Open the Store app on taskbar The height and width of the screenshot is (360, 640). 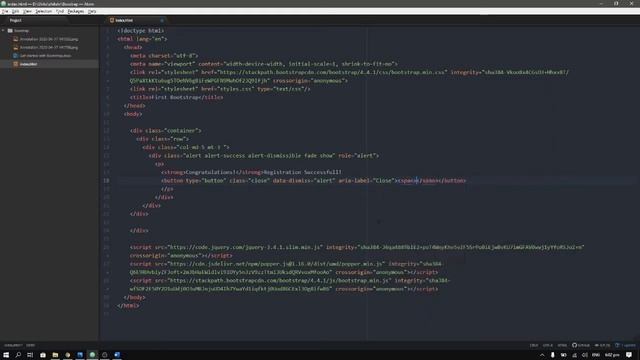43,355
